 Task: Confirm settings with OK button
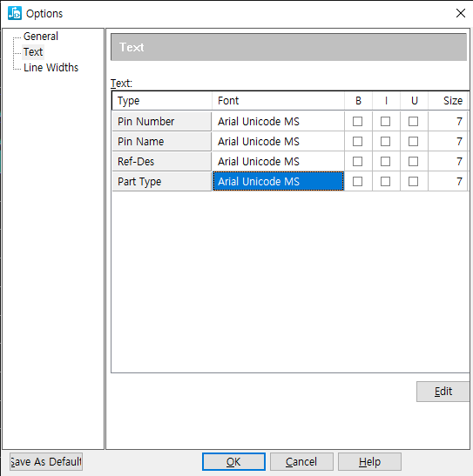pyautogui.click(x=233, y=462)
